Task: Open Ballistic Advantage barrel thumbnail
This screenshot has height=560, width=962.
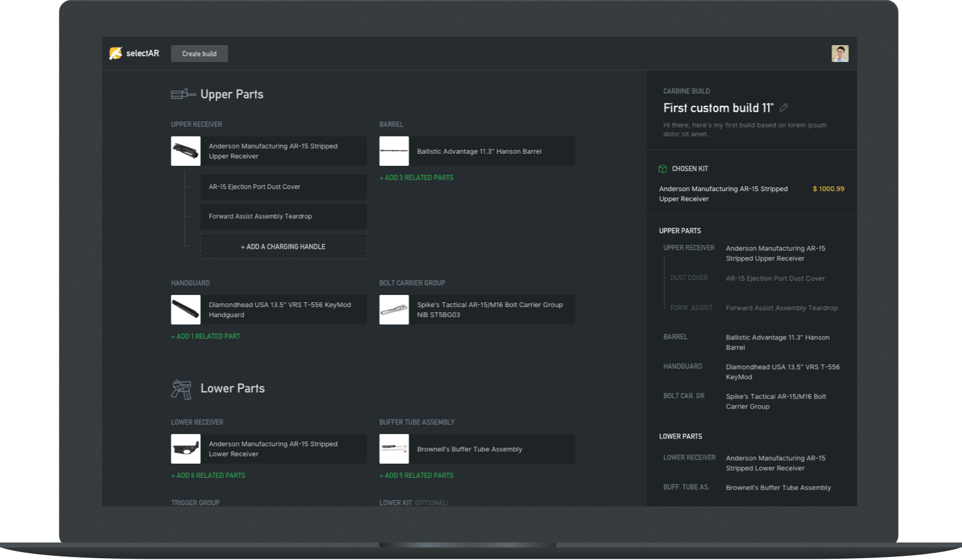Action: click(x=394, y=151)
